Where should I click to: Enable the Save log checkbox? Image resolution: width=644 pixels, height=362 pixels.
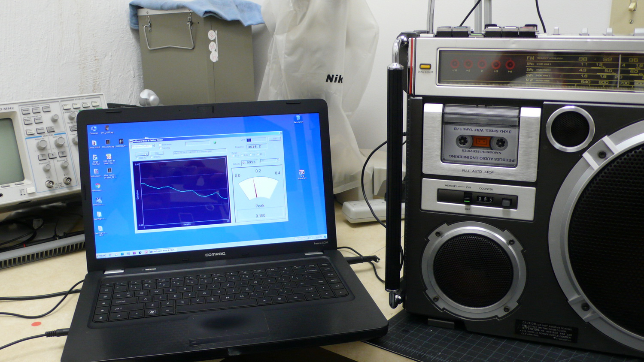pyautogui.click(x=160, y=148)
